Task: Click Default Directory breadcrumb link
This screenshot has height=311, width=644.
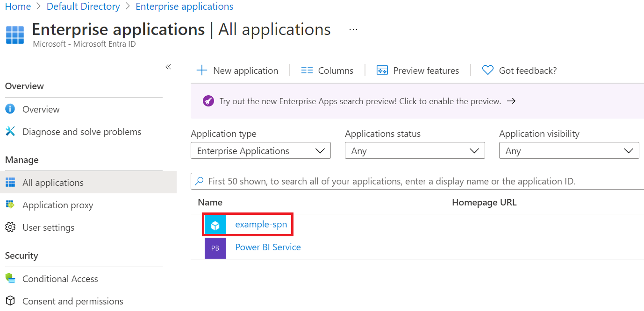Action: (83, 7)
